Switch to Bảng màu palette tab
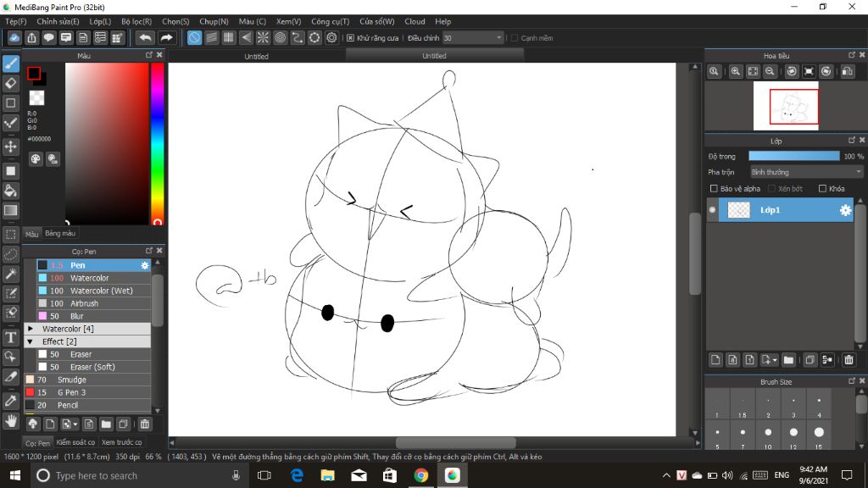This screenshot has width=868, height=488. point(60,234)
